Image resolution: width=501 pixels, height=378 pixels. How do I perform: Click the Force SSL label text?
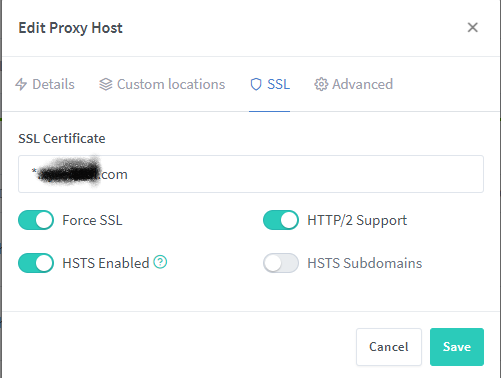[92, 220]
